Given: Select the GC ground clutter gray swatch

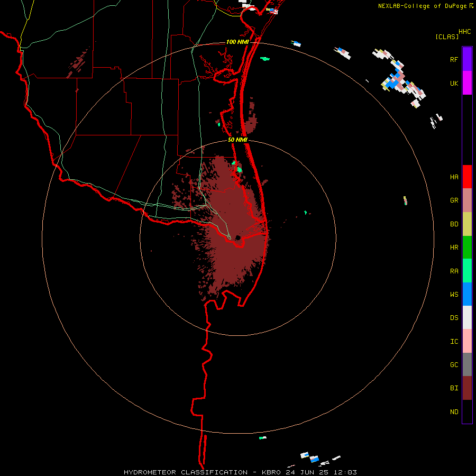Looking at the screenshot, I should click(x=467, y=364).
